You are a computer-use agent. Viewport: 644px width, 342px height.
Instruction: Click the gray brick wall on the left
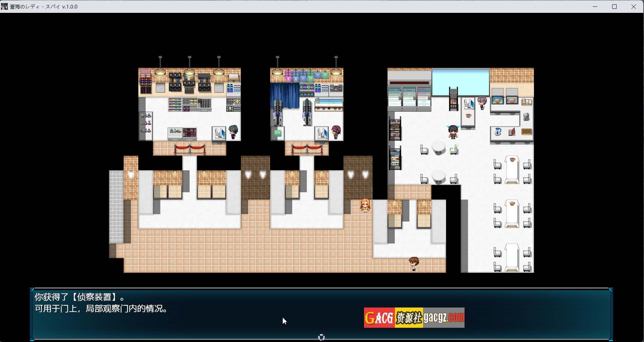coord(116,206)
